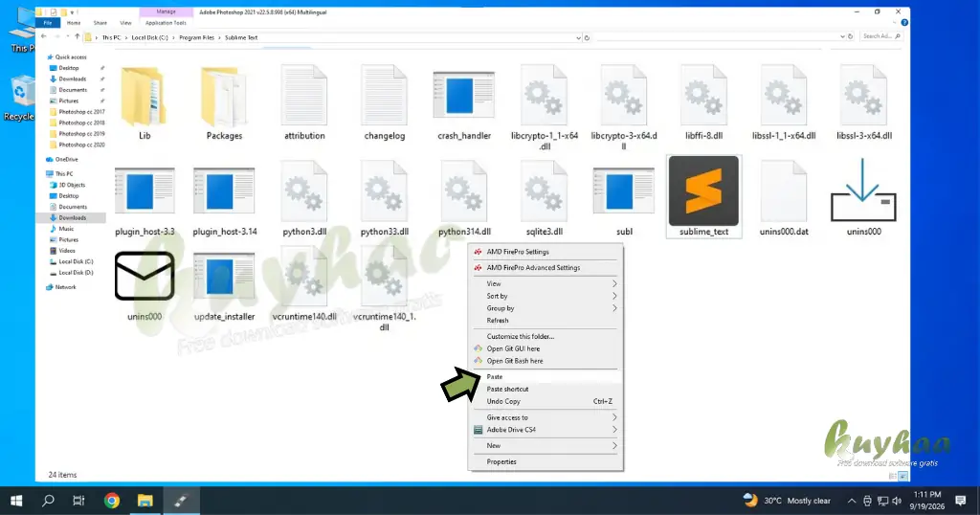980x515 pixels.
Task: Open AMD FirePro Advanced Settings
Action: [545, 267]
